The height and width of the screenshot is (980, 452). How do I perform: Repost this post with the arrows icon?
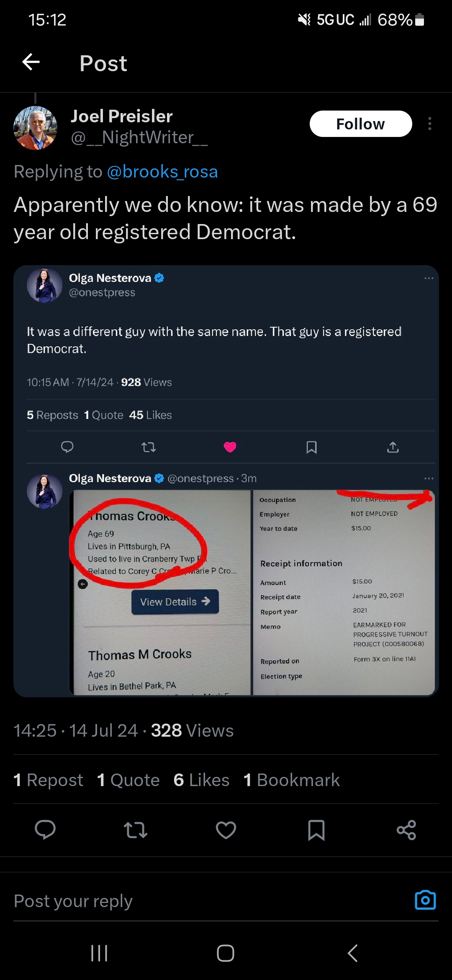[x=136, y=830]
